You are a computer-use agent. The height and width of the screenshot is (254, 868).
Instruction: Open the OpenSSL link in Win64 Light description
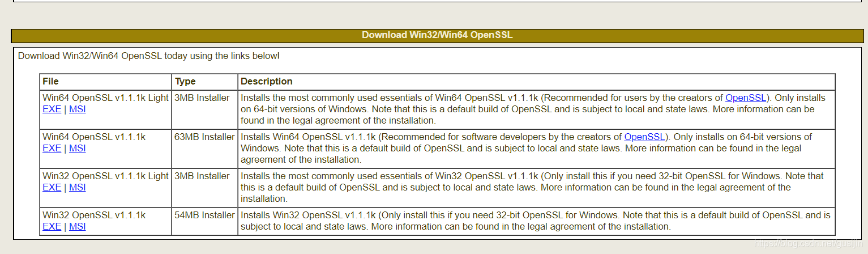(746, 98)
